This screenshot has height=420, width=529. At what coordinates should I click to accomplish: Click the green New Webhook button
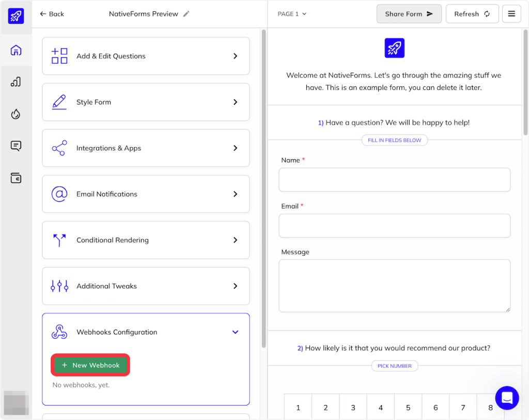(90, 365)
